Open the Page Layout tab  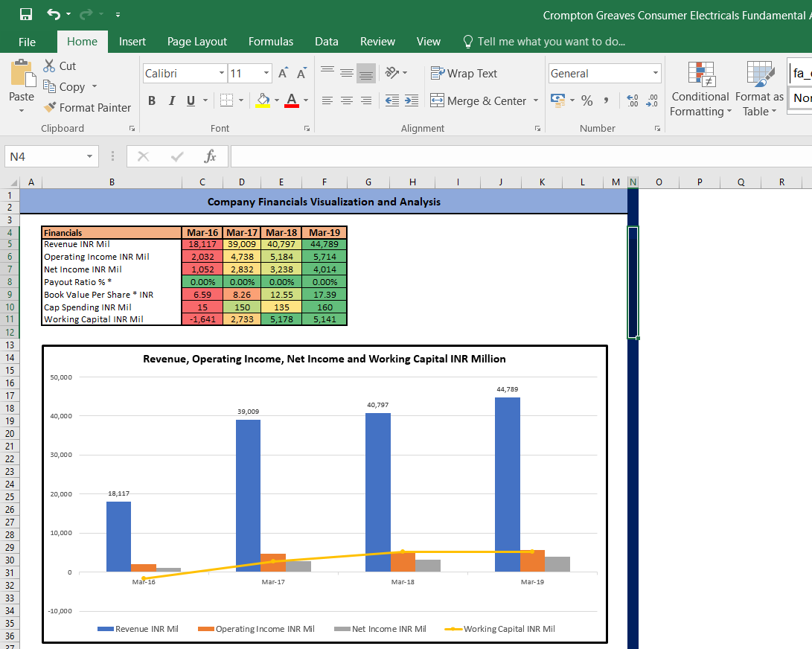tap(196, 42)
